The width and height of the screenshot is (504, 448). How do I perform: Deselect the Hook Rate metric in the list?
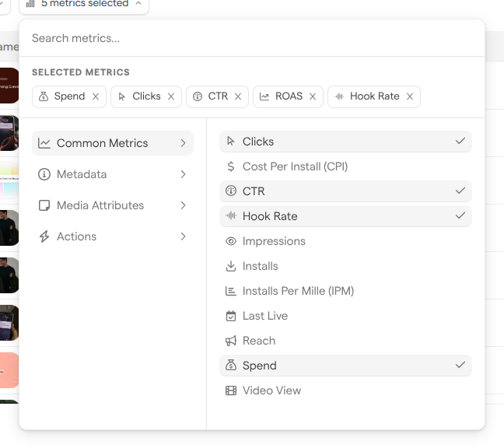click(345, 216)
